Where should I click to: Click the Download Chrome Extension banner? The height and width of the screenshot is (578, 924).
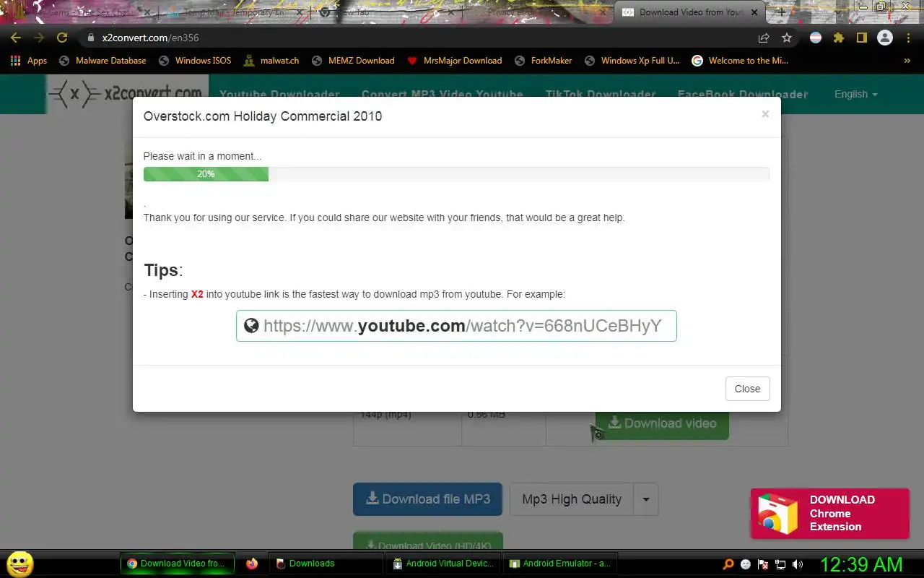[829, 513]
